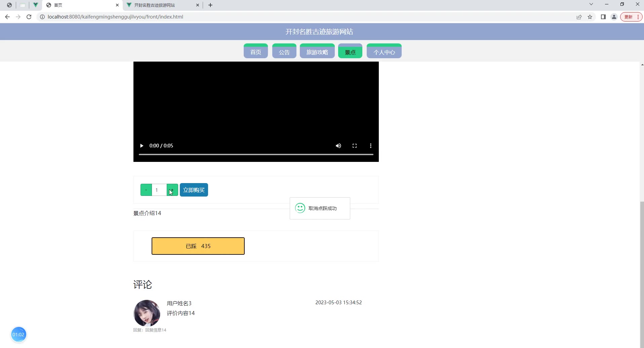Open video more options menu

coord(371,146)
